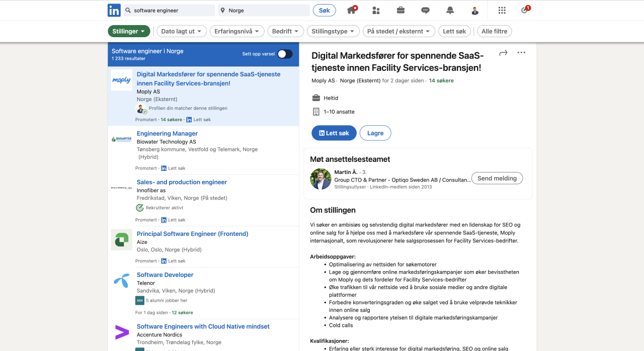Open Software Engineers with Cloud Native mindset
644x351 pixels.
[203, 326]
